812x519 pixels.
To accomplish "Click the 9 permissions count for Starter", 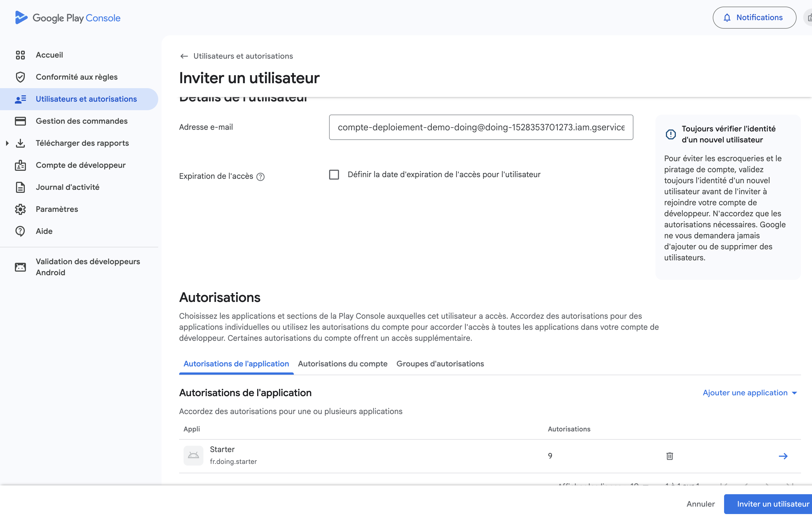I will point(550,456).
